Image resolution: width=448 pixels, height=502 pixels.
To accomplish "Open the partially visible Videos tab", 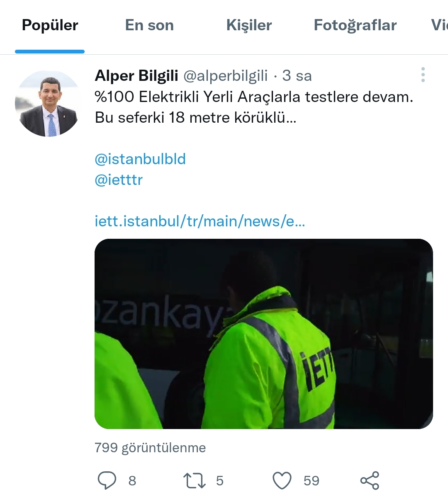I will [x=439, y=26].
